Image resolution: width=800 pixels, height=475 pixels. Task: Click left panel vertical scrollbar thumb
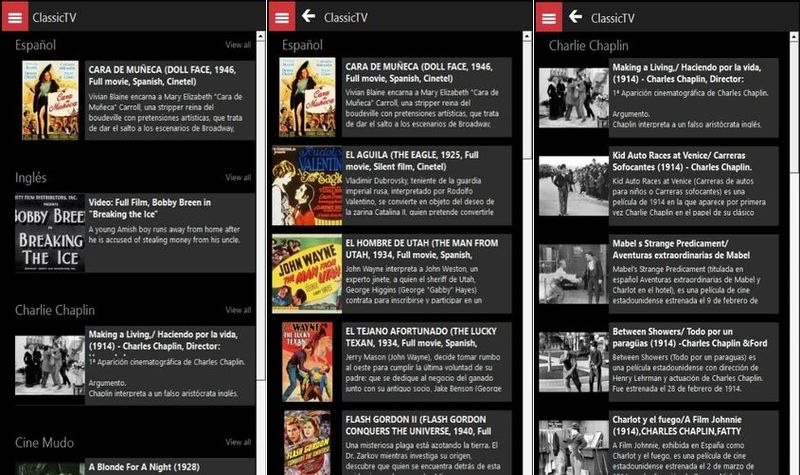260,211
